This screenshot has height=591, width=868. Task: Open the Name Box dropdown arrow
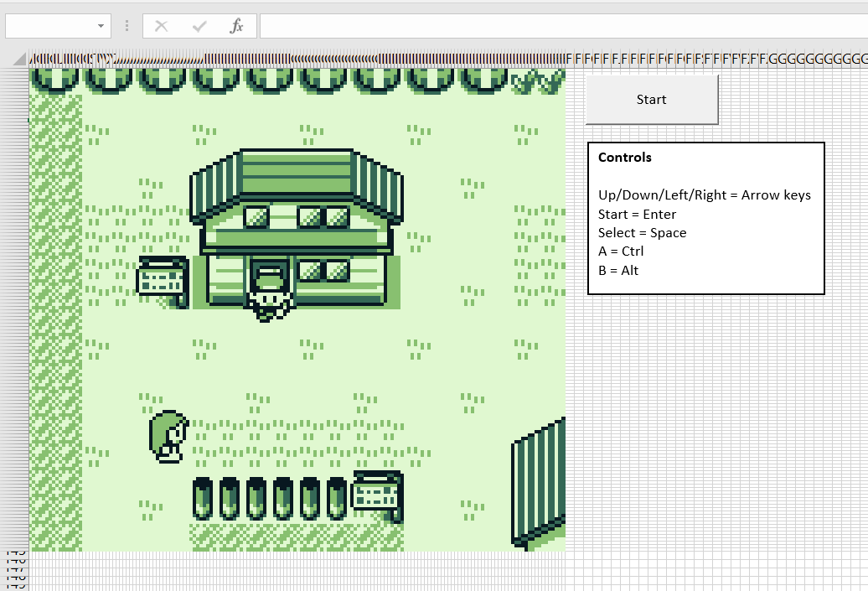click(101, 26)
